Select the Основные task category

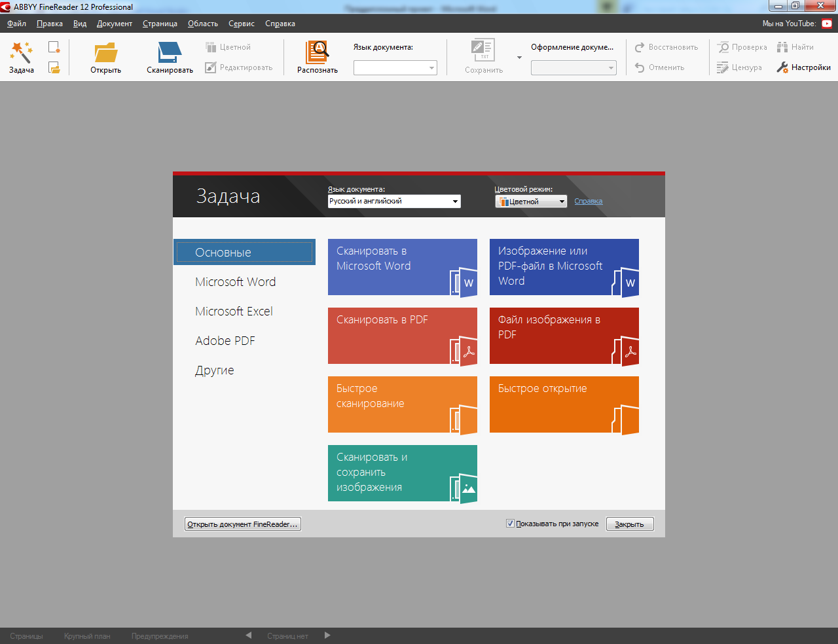(x=244, y=252)
